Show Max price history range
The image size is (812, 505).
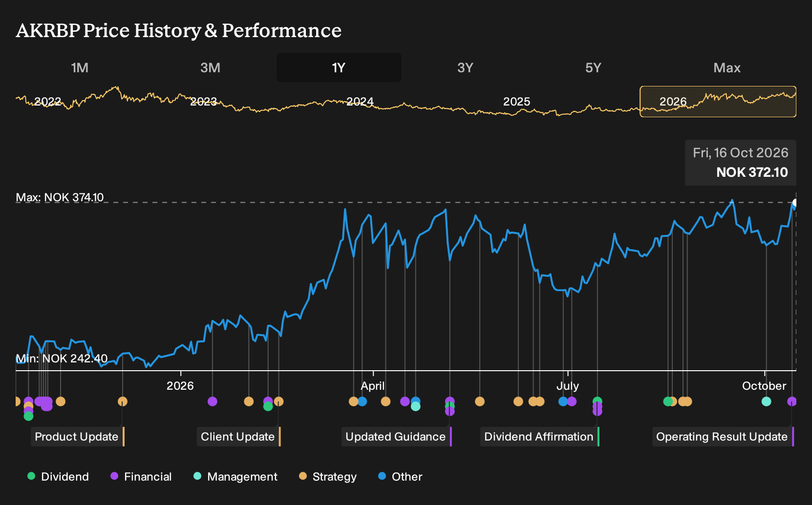pos(727,67)
